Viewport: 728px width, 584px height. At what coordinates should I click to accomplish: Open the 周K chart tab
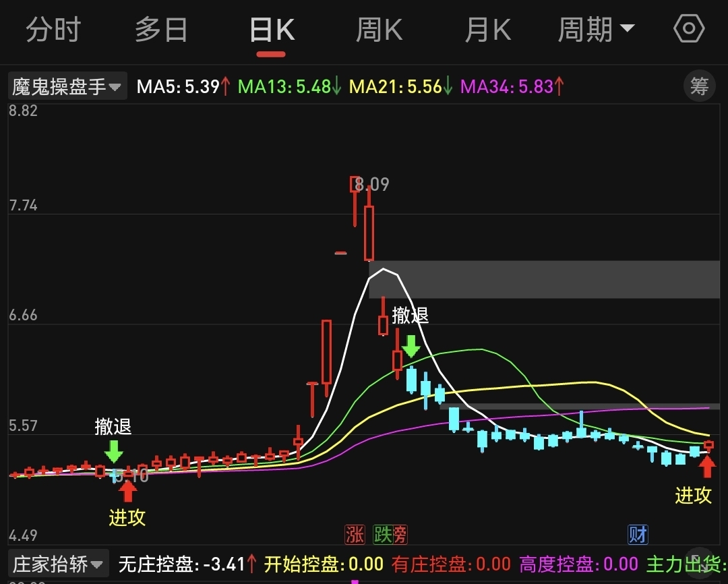[379, 30]
